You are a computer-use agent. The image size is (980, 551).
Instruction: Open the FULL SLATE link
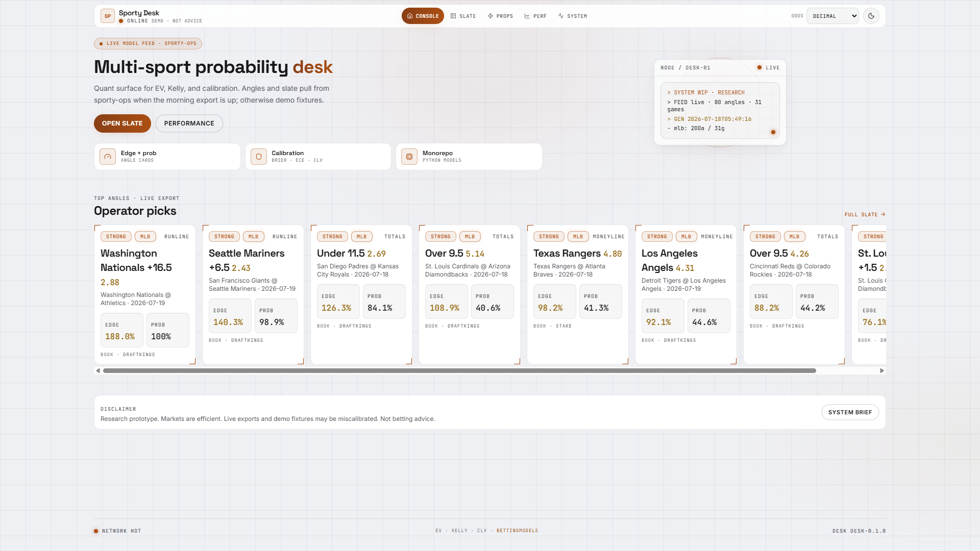click(865, 215)
